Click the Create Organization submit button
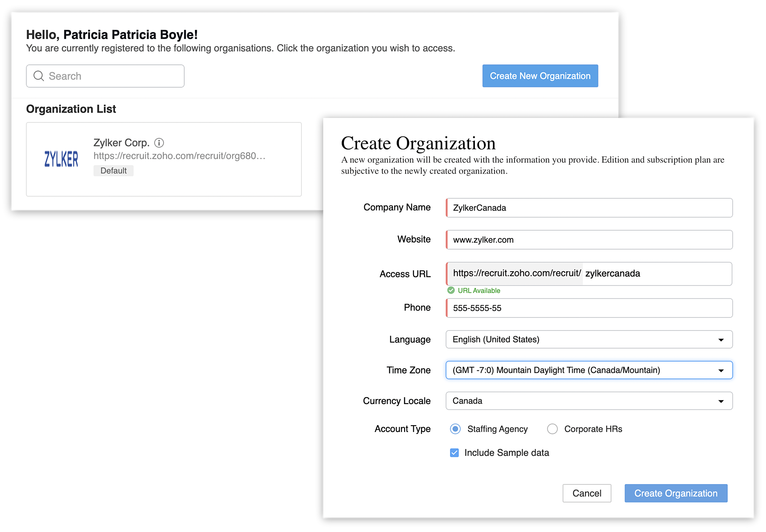766x532 pixels. coord(676,493)
